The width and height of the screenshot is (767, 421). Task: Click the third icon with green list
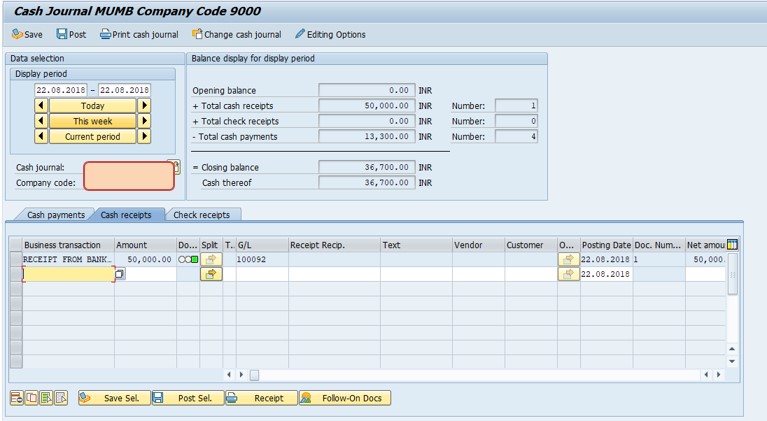pyautogui.click(x=46, y=398)
